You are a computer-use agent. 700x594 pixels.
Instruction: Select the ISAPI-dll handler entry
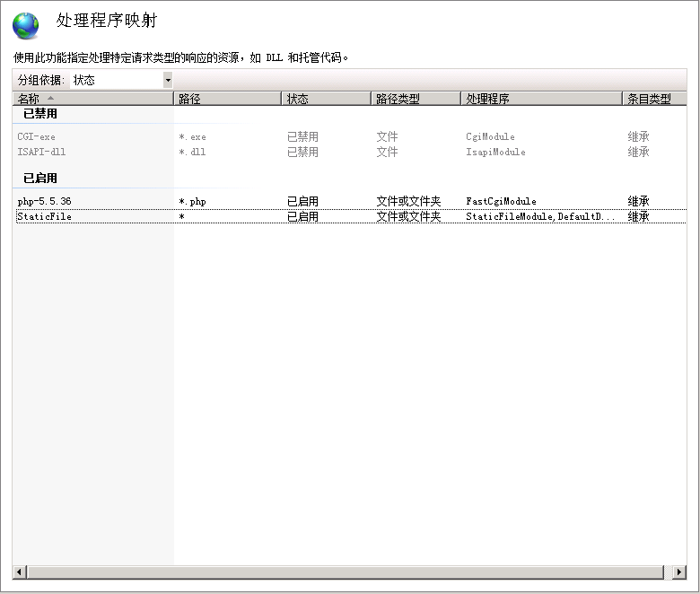pyautogui.click(x=40, y=152)
